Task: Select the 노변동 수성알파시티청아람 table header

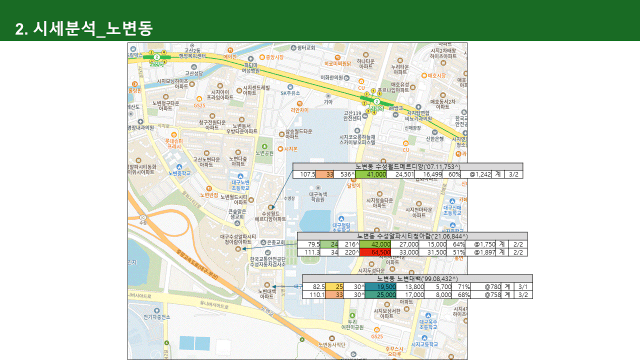Action: point(412,236)
